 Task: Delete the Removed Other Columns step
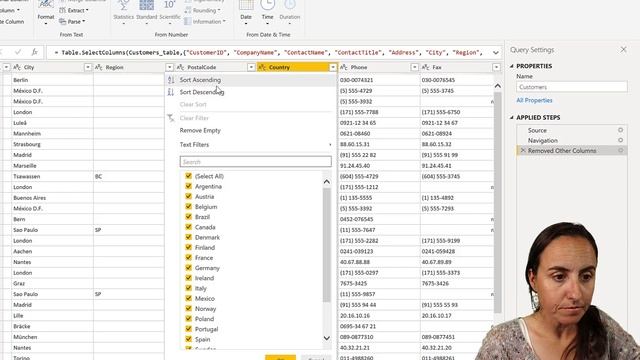(523, 151)
